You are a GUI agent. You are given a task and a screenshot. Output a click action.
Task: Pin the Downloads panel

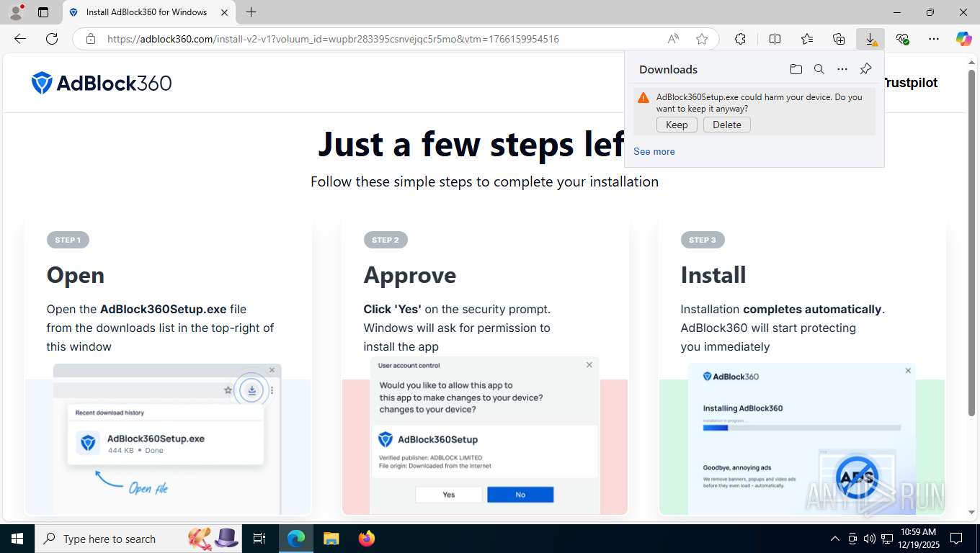866,69
